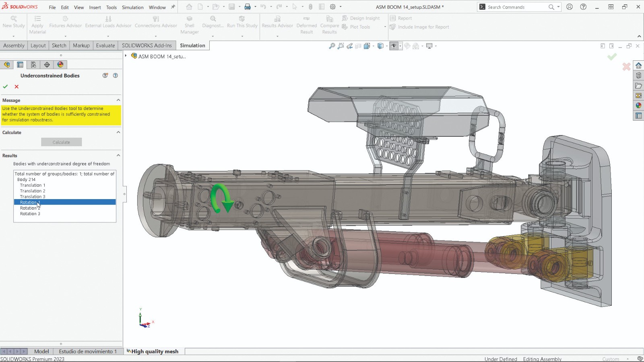The width and height of the screenshot is (644, 362).
Task: Accept Underconstrained Bodies with green checkmark
Action: tap(6, 86)
